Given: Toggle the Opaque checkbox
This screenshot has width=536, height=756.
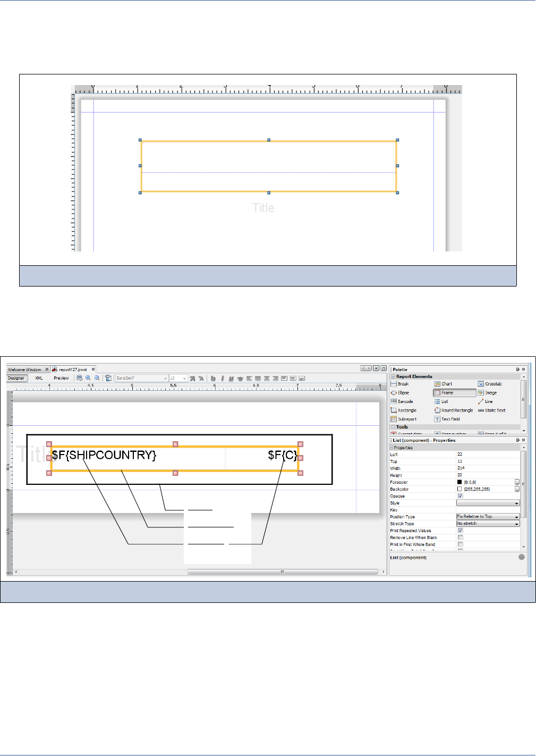Looking at the screenshot, I should [x=460, y=496].
